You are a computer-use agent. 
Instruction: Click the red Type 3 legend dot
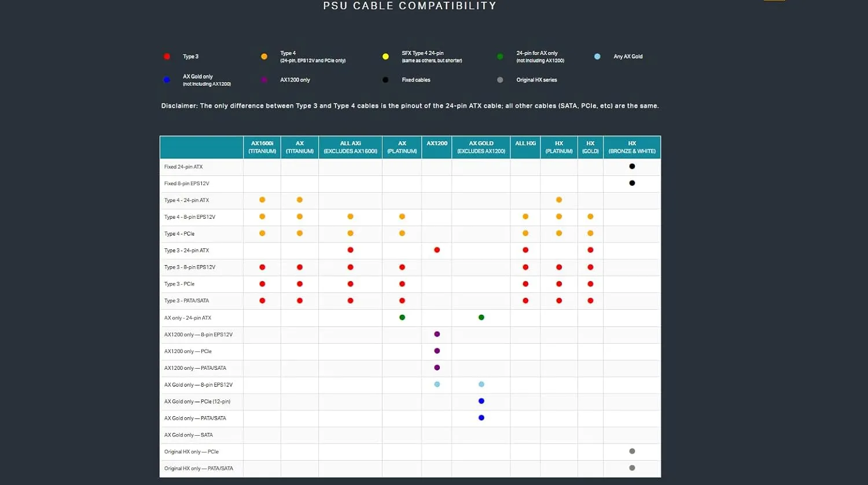[x=167, y=56]
